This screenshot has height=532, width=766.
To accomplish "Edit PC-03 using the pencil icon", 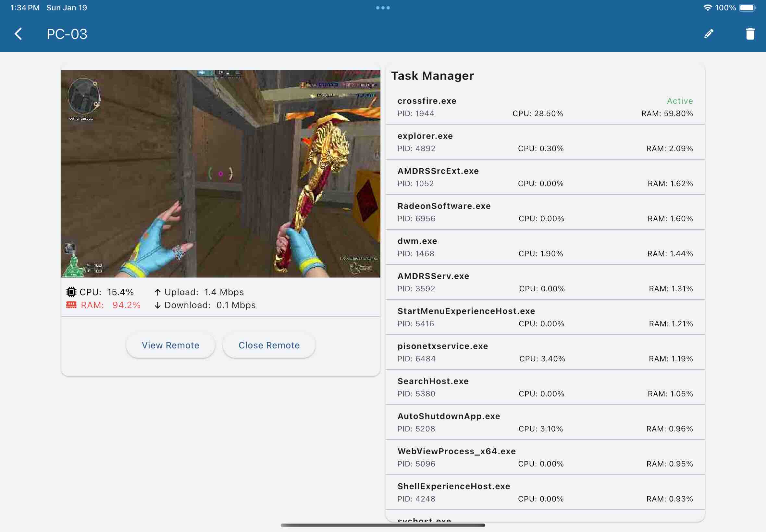I will (709, 34).
